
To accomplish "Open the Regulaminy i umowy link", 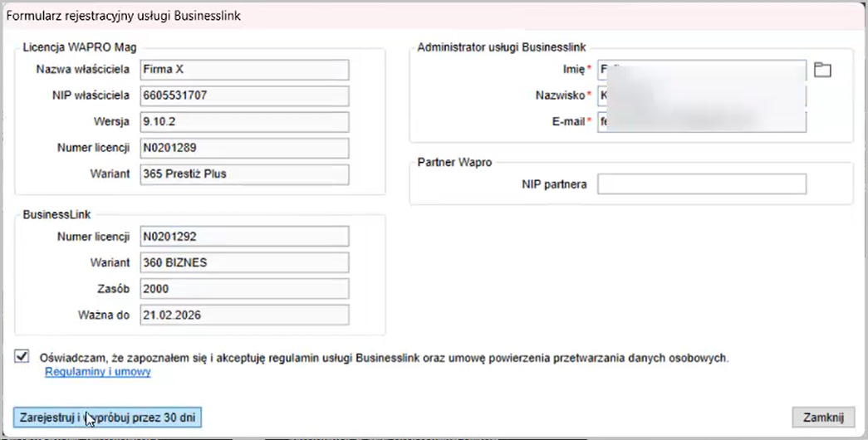I will pos(97,373).
